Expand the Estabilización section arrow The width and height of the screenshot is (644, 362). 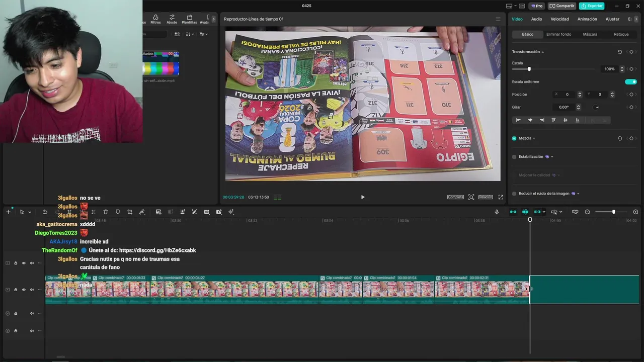click(552, 157)
